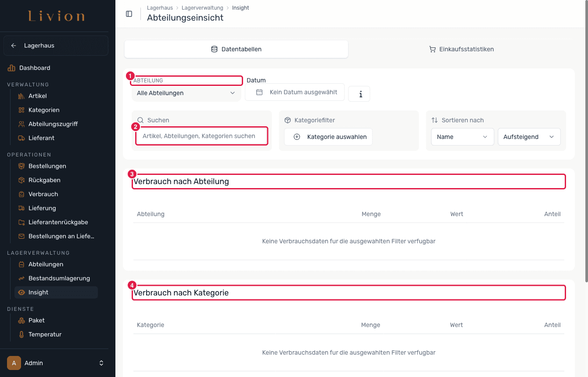Switch to the Datentabellen tab
The height and width of the screenshot is (377, 588).
pyautogui.click(x=236, y=49)
